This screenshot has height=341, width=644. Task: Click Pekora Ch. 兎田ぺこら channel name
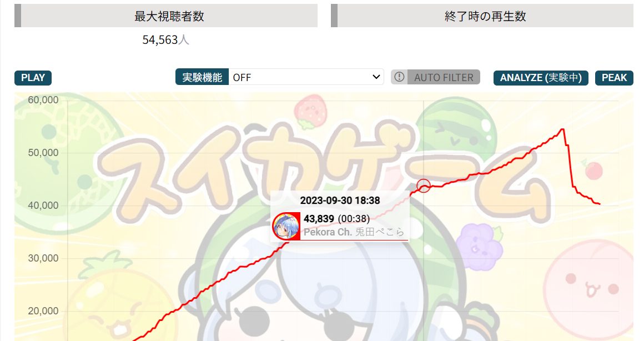click(x=354, y=232)
